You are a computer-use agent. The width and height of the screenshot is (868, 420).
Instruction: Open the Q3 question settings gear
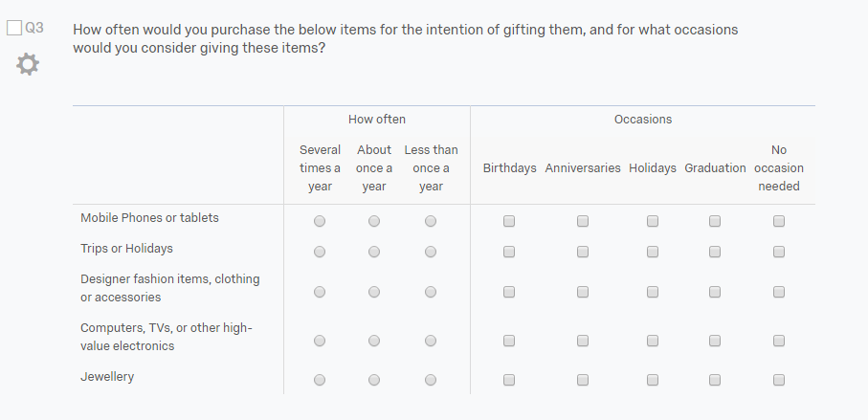pos(28,64)
